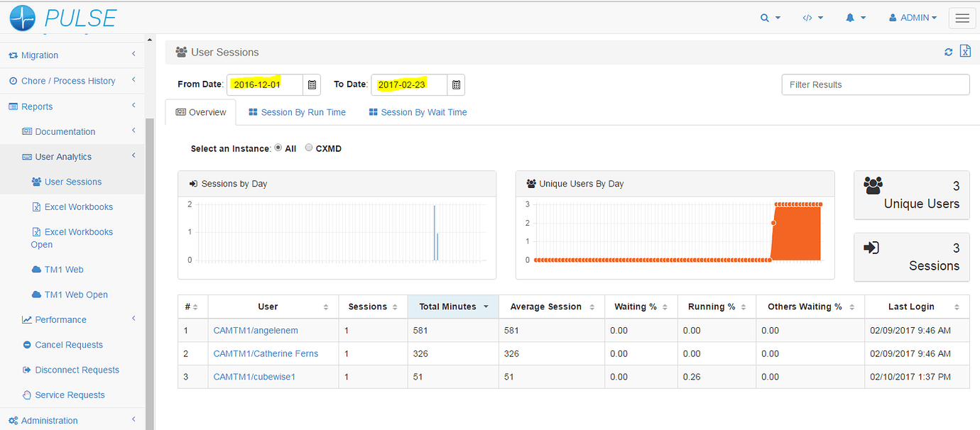This screenshot has width=980, height=430.
Task: Expand the Migration sidebar section
Action: point(40,55)
